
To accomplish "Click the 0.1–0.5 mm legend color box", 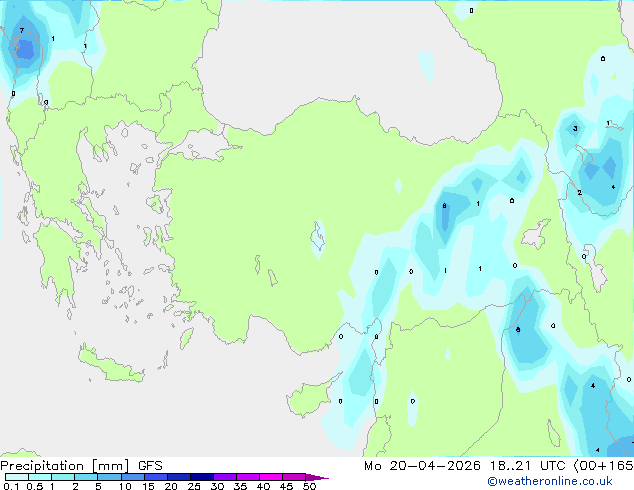I will [x=17, y=477].
